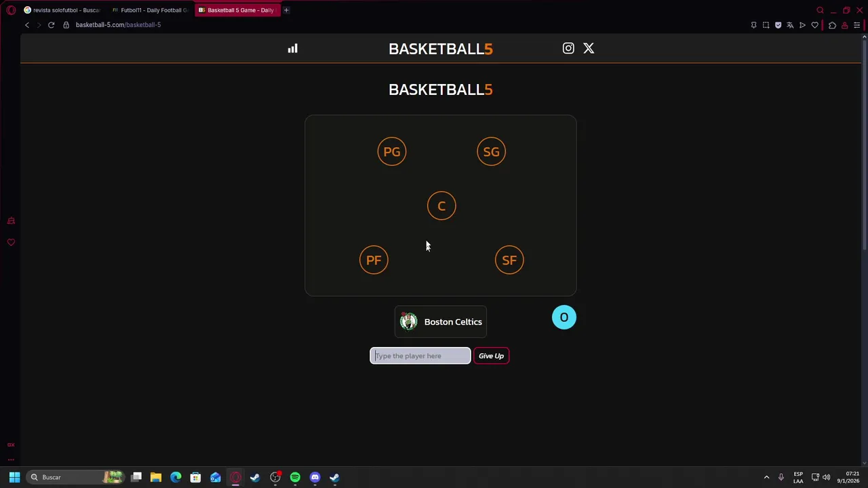Click the translate page icon

(x=790, y=25)
